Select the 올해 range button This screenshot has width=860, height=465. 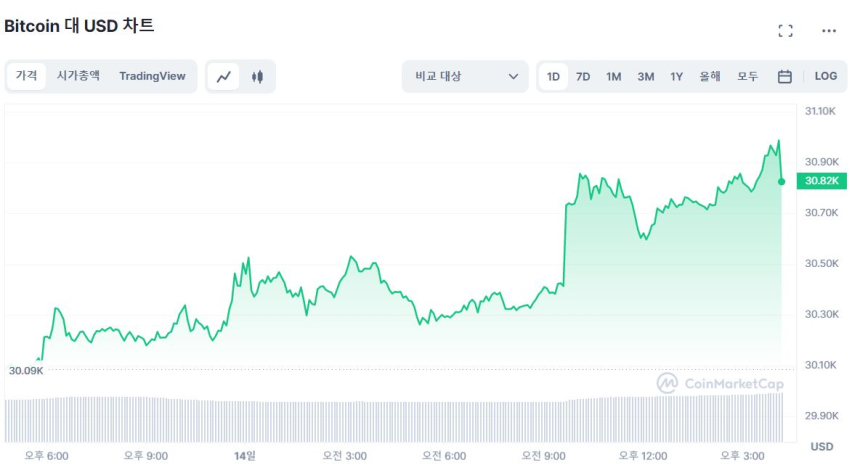(710, 76)
